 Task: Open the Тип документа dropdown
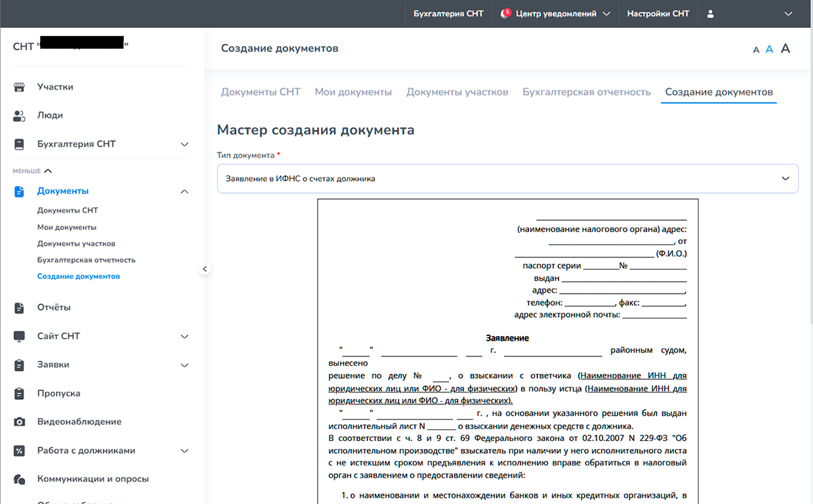click(x=507, y=178)
